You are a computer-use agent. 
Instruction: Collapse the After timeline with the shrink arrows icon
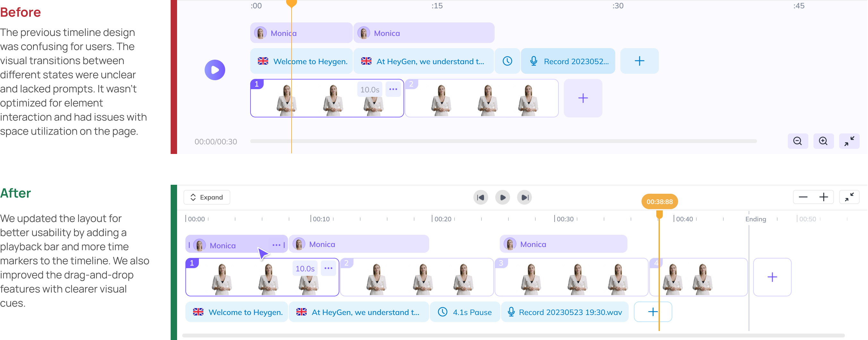pos(849,197)
